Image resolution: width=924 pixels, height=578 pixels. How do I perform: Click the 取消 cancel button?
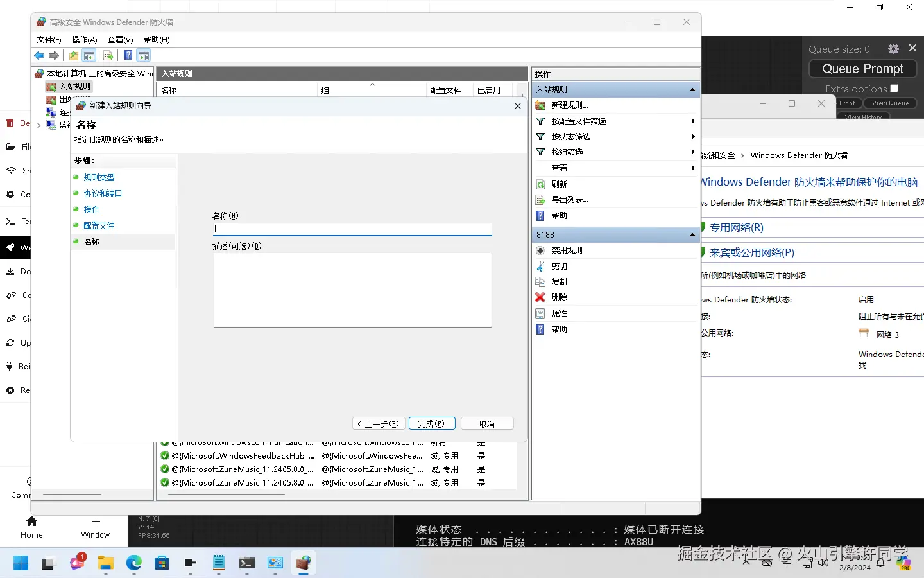coord(487,424)
